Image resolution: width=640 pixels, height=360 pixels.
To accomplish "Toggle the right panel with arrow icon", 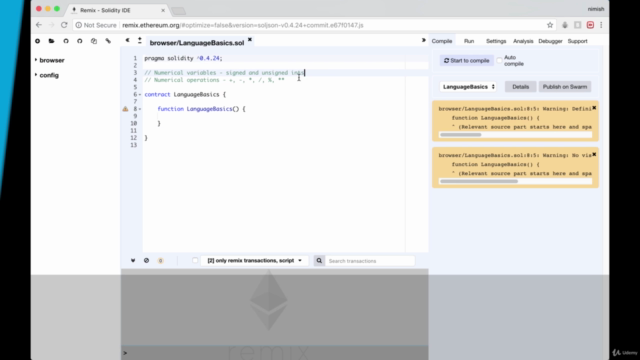I will click(423, 40).
